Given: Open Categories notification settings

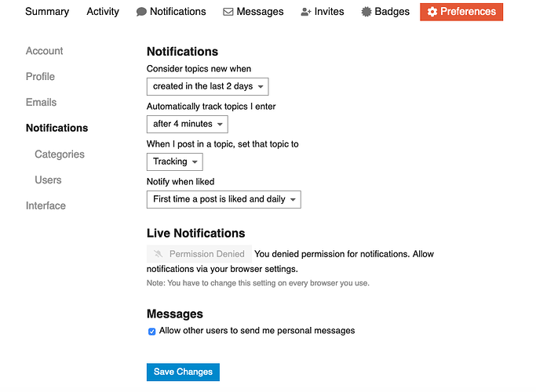Looking at the screenshot, I should pos(60,154).
